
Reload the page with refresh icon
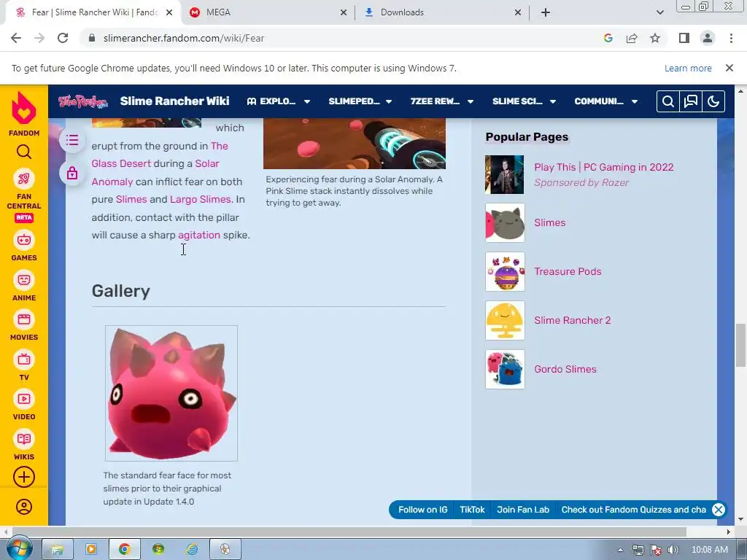[63, 38]
